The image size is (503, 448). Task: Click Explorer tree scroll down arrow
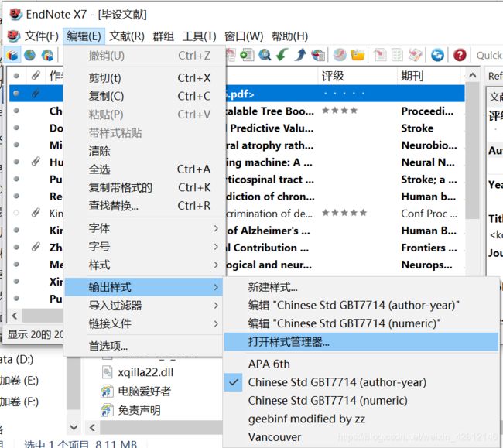[74, 427]
